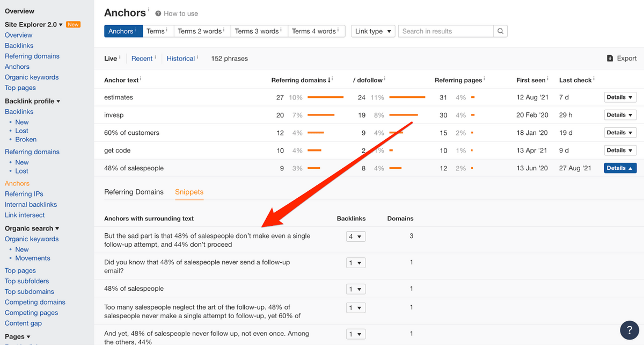Image resolution: width=644 pixels, height=345 pixels.
Task: Click the search magnifier icon
Action: 500,31
